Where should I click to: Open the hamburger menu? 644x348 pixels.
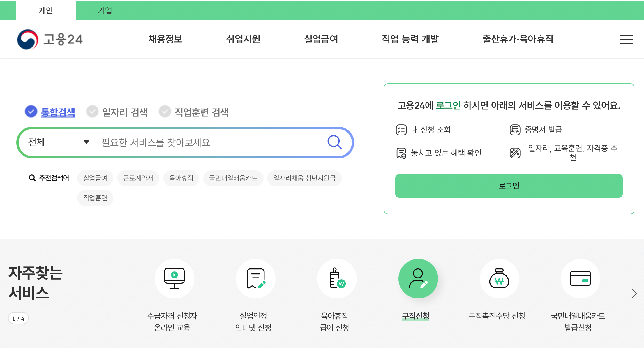point(626,40)
